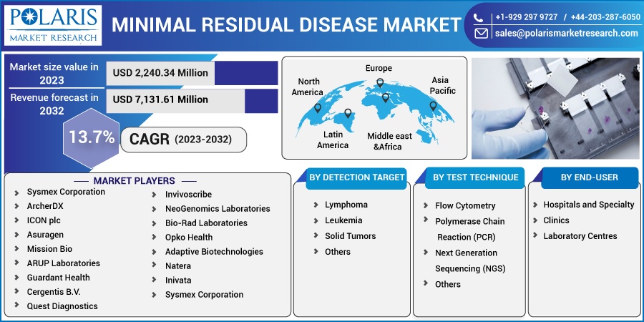The height and width of the screenshot is (322, 644).
Task: Select the Middle East & Africa map pin
Action: pyautogui.click(x=385, y=98)
